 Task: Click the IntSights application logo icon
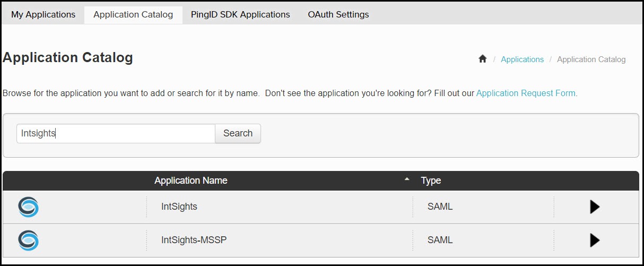coord(28,207)
